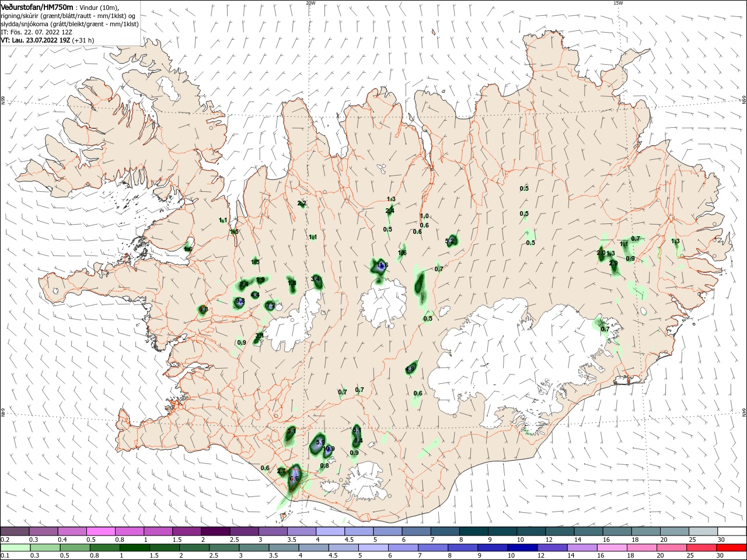Select the mauve 0.3 snow legend swatch
747x560 pixels.
pyautogui.click(x=44, y=531)
